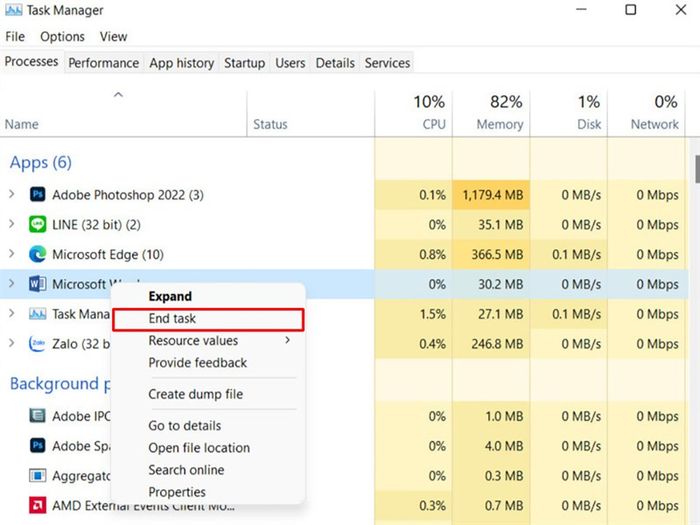Select the Microsoft Edge (10) process name
Screen dimensions: 700x525
tap(108, 254)
